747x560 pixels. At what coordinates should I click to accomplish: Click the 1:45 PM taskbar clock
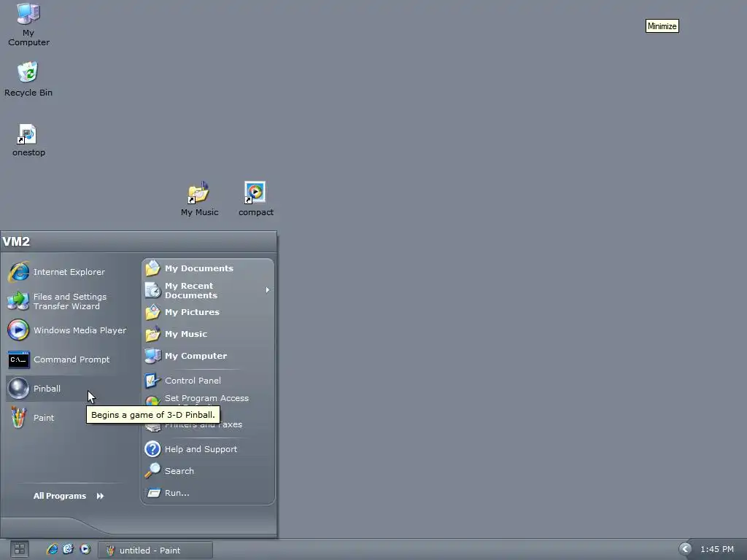click(x=717, y=550)
